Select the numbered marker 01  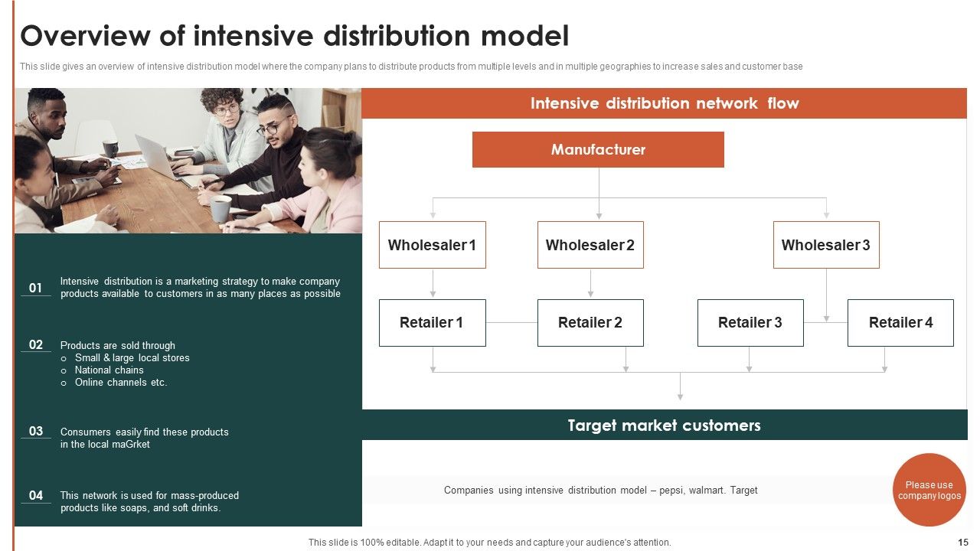coord(34,287)
